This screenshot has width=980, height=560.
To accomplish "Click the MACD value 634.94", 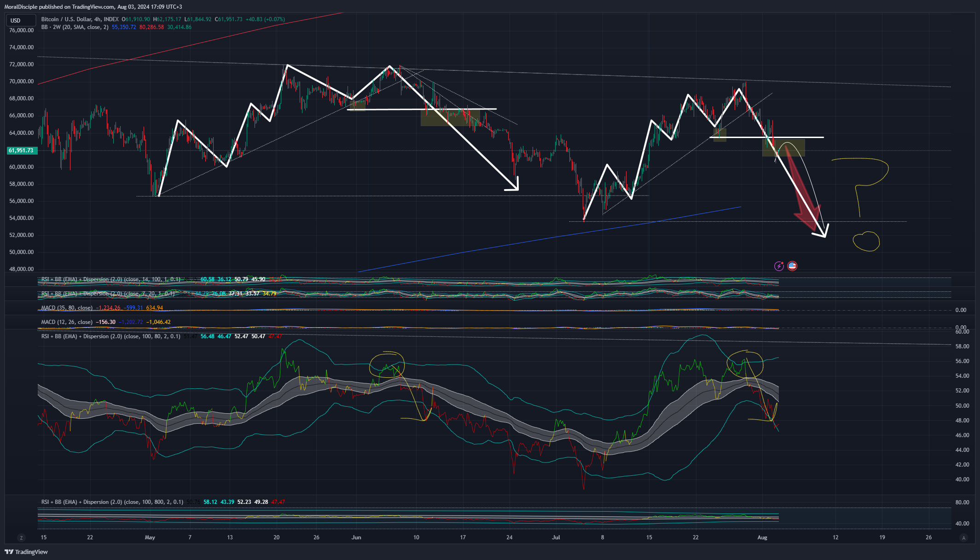I will [155, 308].
